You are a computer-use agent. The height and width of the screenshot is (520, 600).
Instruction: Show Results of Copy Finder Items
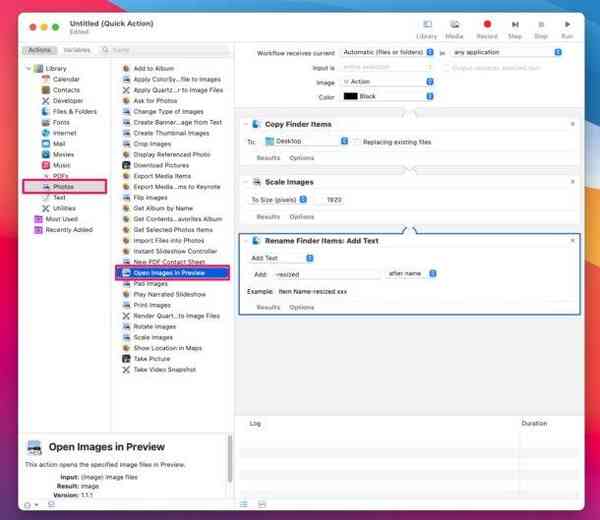point(268,158)
